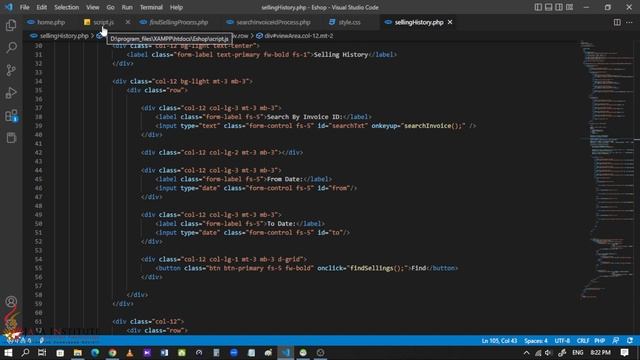Viewport: 640px width, 360px height.
Task: Click 'searchInvoice();' on line 39
Action: click(433, 126)
